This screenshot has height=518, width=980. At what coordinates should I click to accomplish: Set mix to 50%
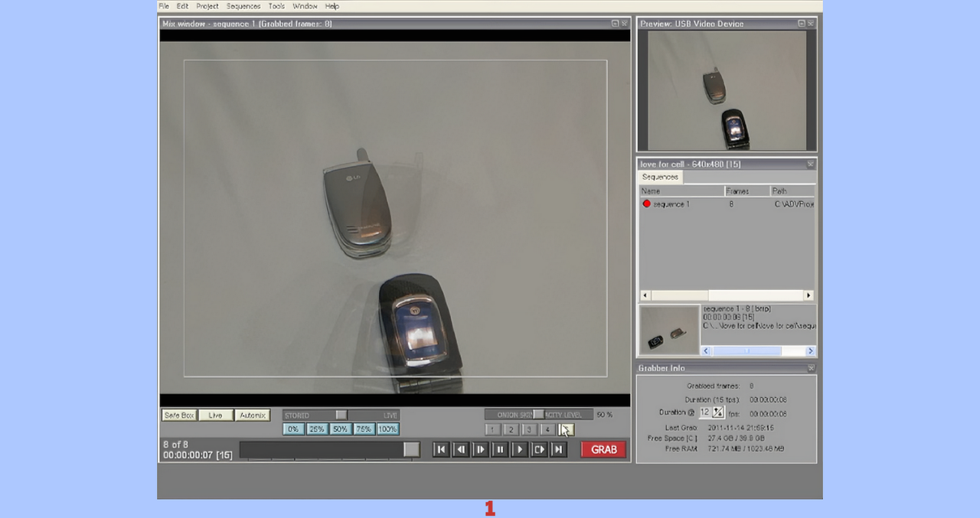click(340, 429)
